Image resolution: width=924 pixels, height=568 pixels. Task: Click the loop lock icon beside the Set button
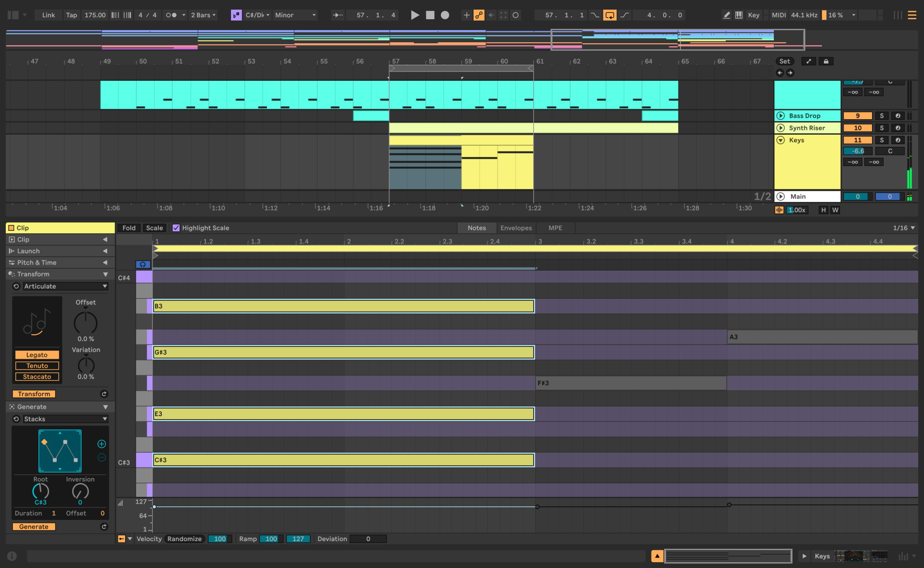[826, 61]
